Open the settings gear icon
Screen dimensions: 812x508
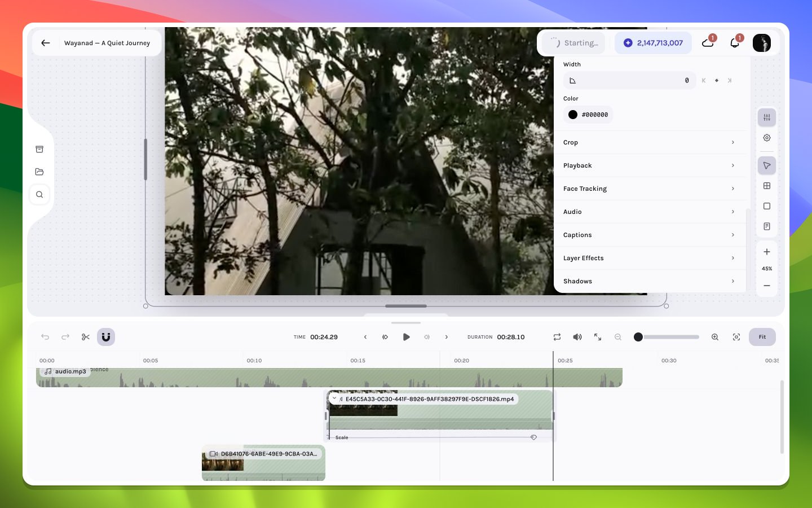(x=767, y=138)
